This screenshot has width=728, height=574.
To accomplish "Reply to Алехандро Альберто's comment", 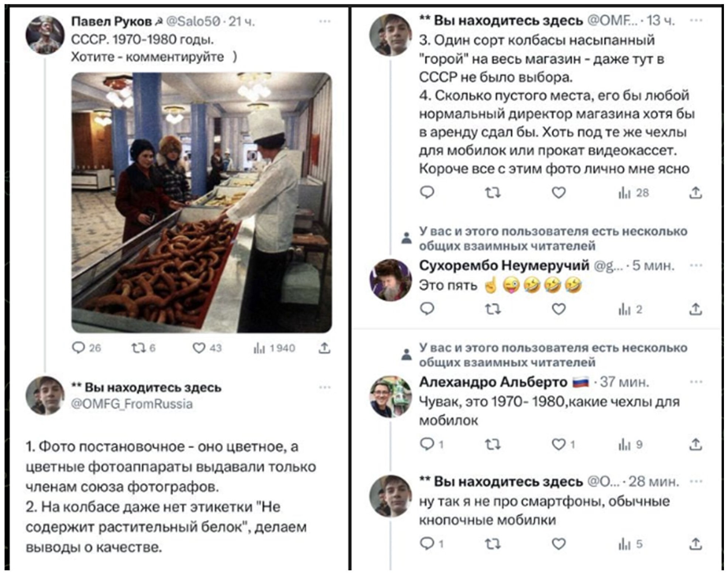I will click(427, 445).
